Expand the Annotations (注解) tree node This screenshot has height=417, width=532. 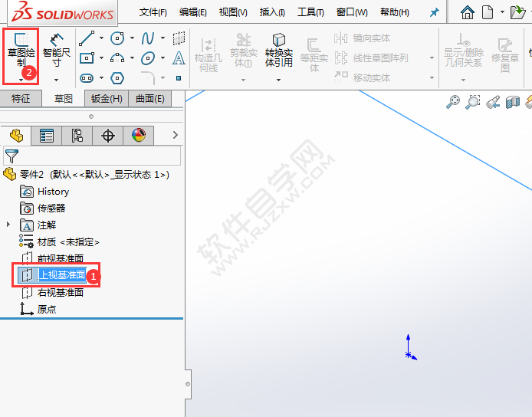click(8, 225)
